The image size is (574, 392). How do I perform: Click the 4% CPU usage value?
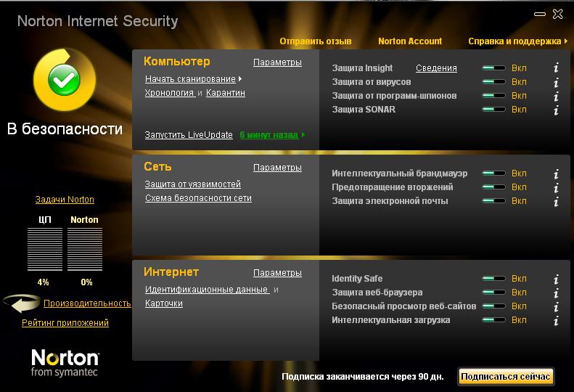(44, 282)
